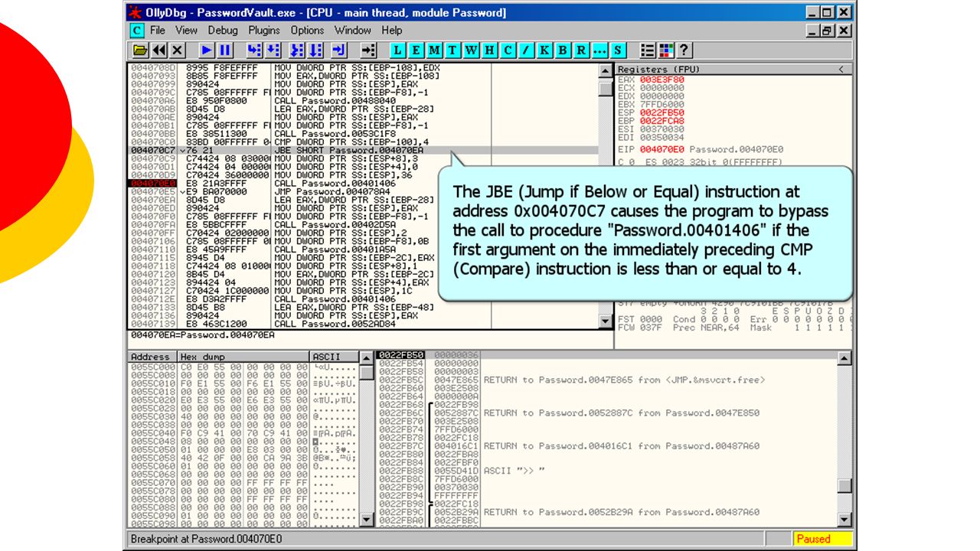This screenshot has width=980, height=551.
Task: Open the Options menu
Action: click(307, 31)
